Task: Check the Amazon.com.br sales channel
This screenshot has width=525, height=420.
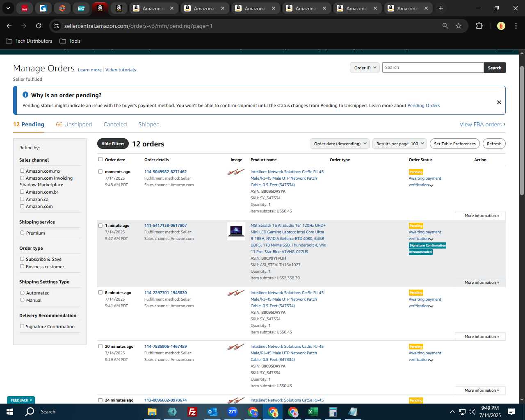Action: click(22, 192)
